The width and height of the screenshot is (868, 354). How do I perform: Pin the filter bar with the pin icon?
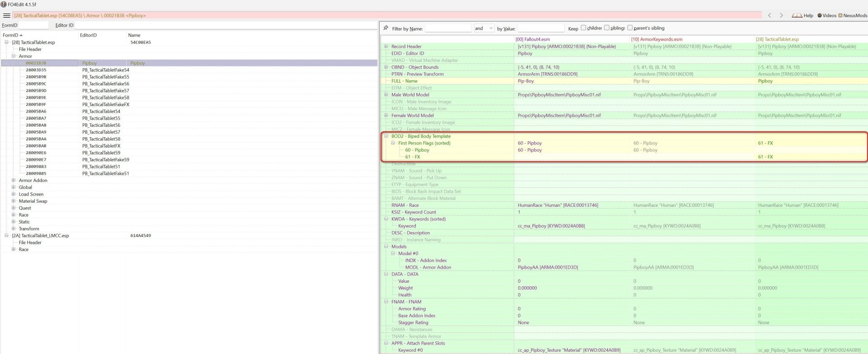pos(386,28)
